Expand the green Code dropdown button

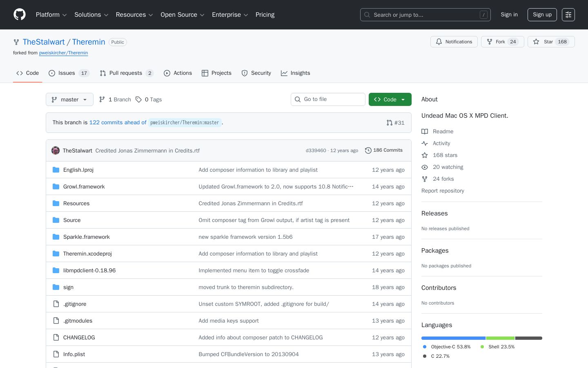pos(390,99)
